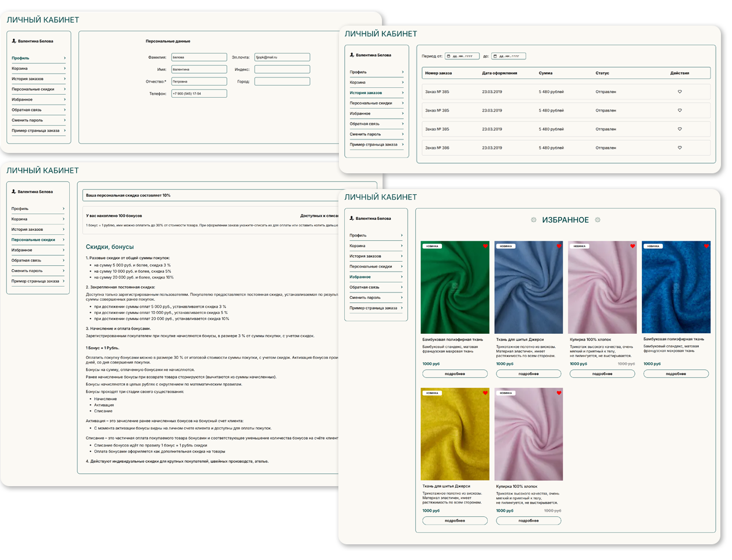Image resolution: width=732 pixels, height=560 pixels.
Task: Open the royal blue fabric thumbnail image
Action: click(676, 288)
